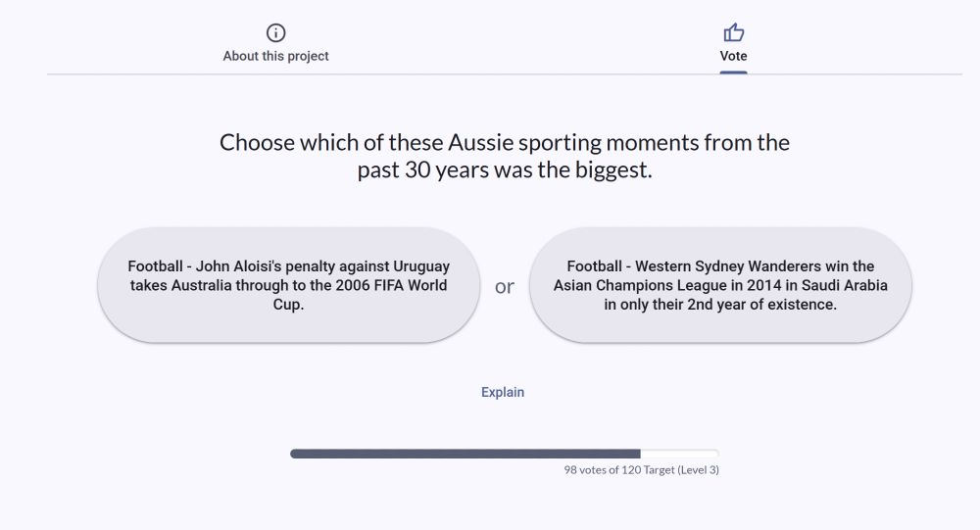
Task: Click 'past 30 years was the biggest' line
Action: [x=504, y=170]
